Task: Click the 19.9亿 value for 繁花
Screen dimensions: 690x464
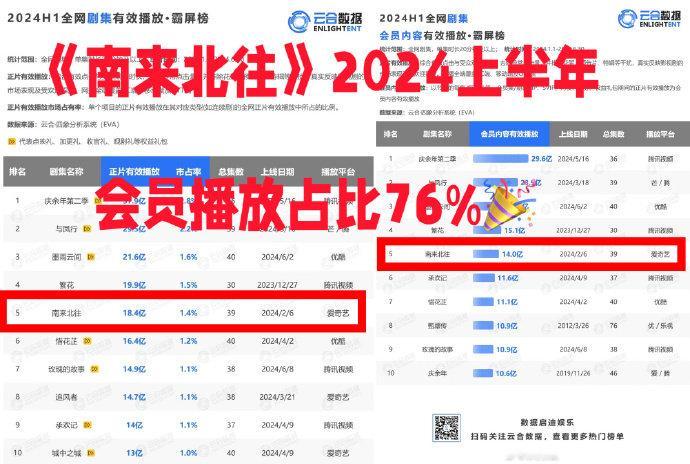Action: (x=134, y=285)
